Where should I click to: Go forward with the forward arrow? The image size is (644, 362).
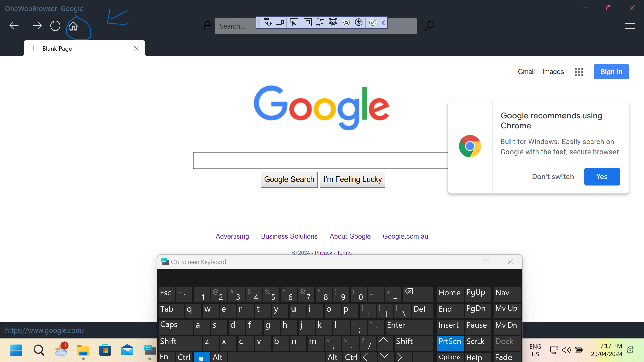[37, 26]
